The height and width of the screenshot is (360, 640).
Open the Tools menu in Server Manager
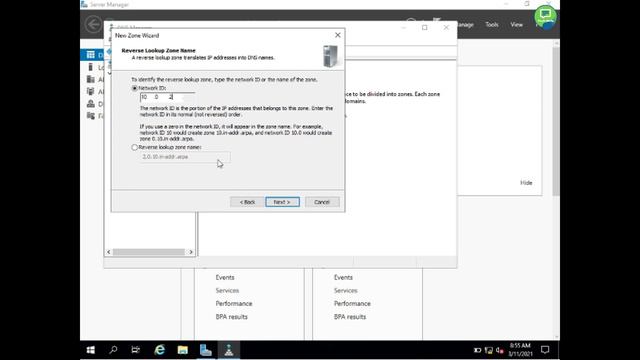492,24
